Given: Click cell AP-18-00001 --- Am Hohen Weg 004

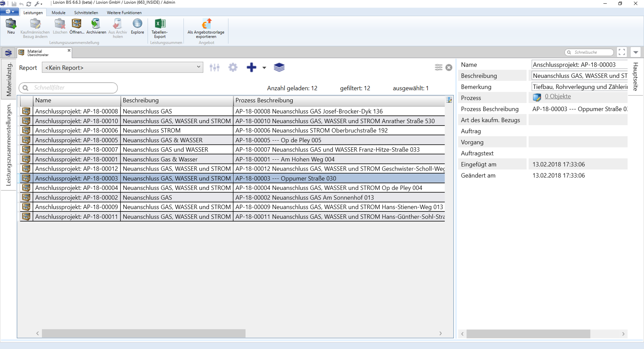Looking at the screenshot, I should point(339,159).
